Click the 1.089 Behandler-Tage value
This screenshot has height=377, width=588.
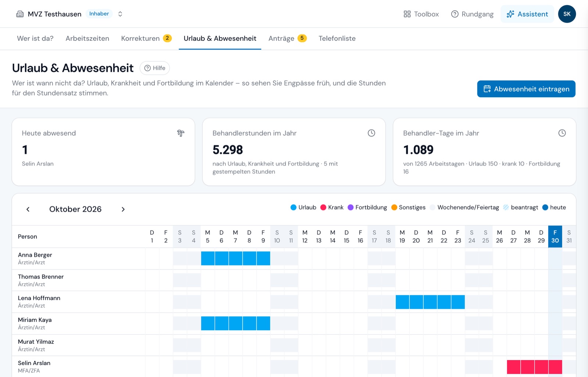tap(418, 150)
